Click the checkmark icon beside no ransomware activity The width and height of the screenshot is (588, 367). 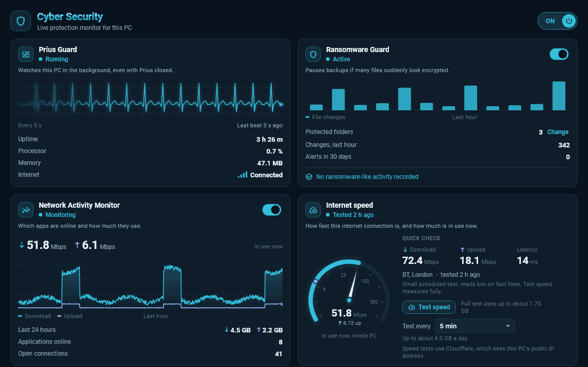pyautogui.click(x=309, y=177)
